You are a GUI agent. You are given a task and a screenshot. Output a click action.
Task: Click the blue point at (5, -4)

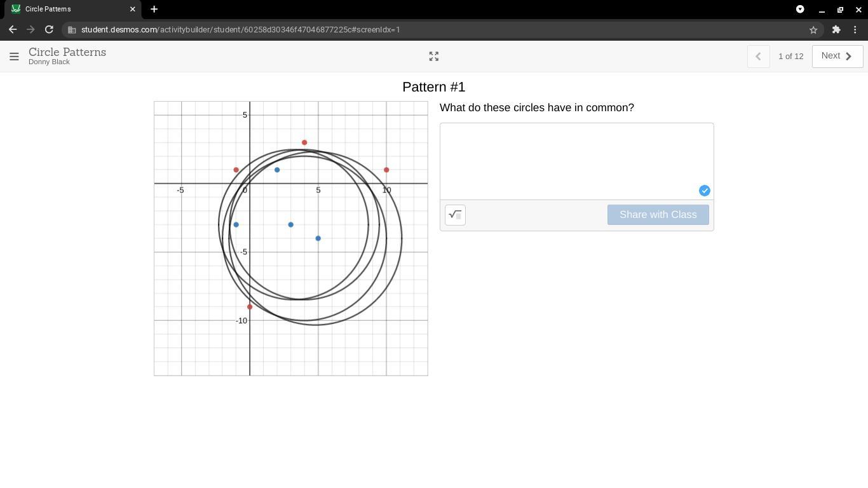pyautogui.click(x=318, y=238)
